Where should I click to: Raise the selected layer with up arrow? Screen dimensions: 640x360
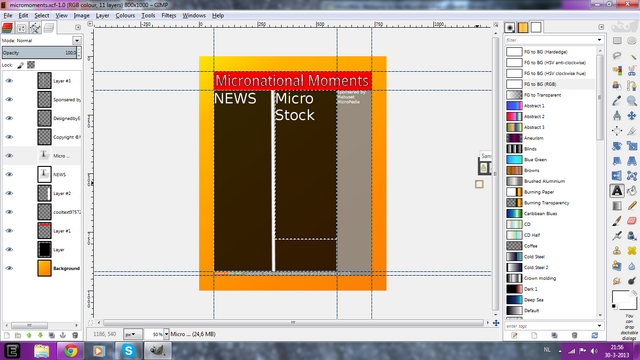coord(29,335)
